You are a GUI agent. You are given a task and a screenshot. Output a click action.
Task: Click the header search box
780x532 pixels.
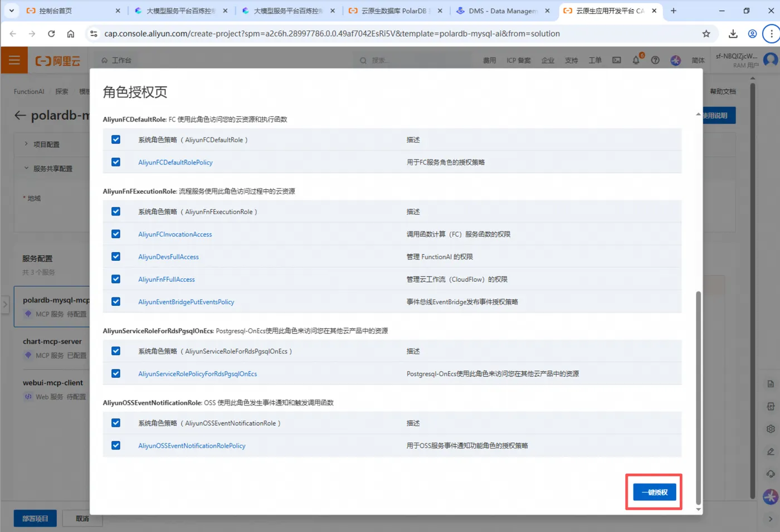(412, 60)
